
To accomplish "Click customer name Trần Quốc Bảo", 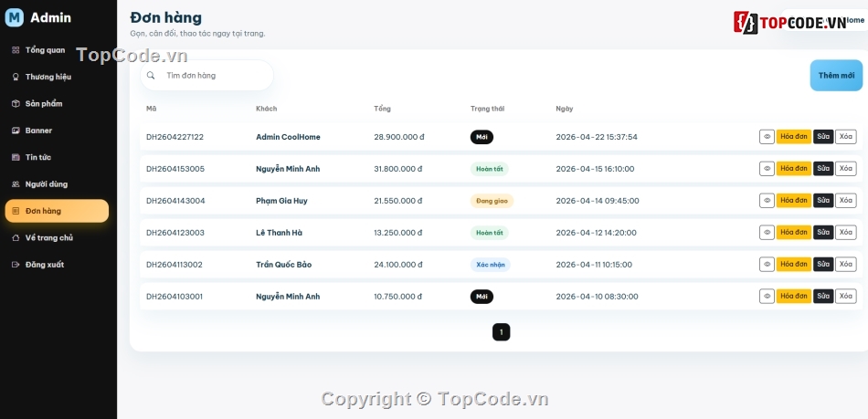I will [x=283, y=265].
